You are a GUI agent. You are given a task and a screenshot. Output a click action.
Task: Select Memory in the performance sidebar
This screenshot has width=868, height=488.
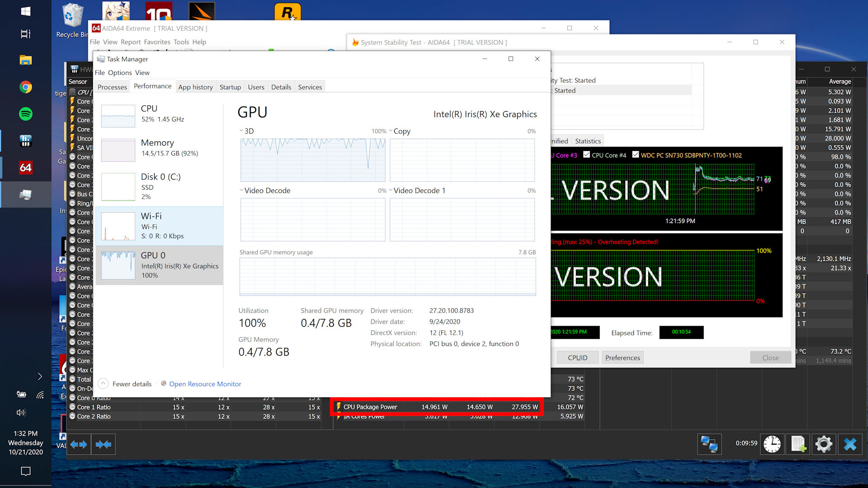(x=159, y=150)
